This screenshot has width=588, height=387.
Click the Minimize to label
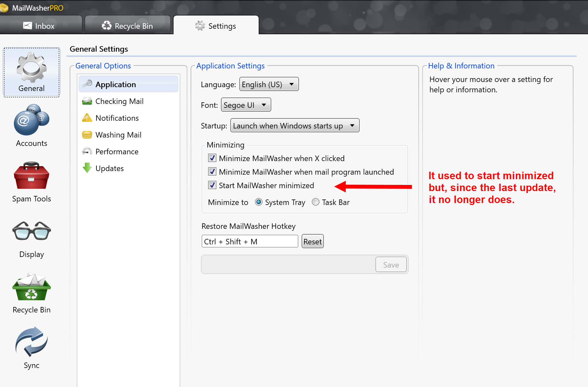(x=228, y=202)
